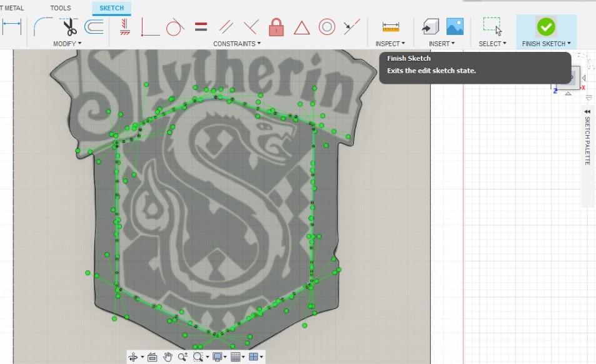Select the Offset tool
This screenshot has width=596, height=364.
[94, 27]
